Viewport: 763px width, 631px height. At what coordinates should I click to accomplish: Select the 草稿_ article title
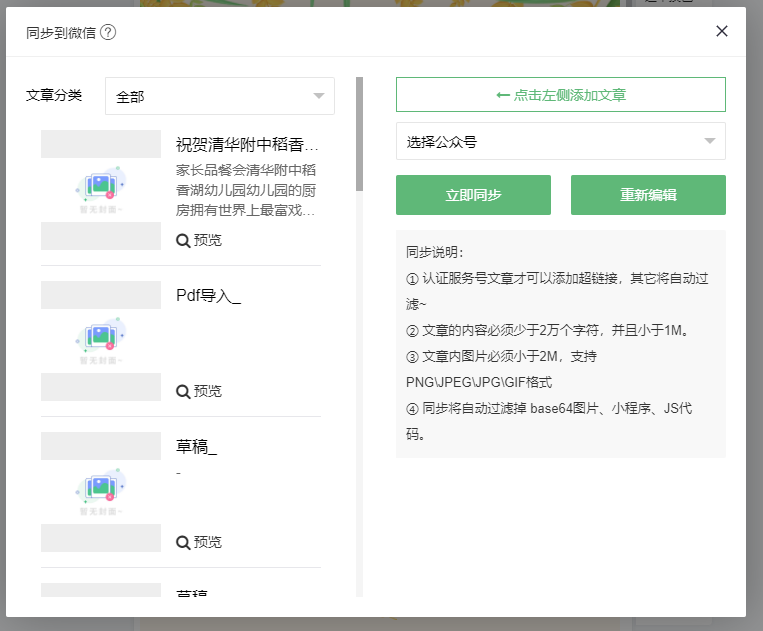(x=197, y=447)
